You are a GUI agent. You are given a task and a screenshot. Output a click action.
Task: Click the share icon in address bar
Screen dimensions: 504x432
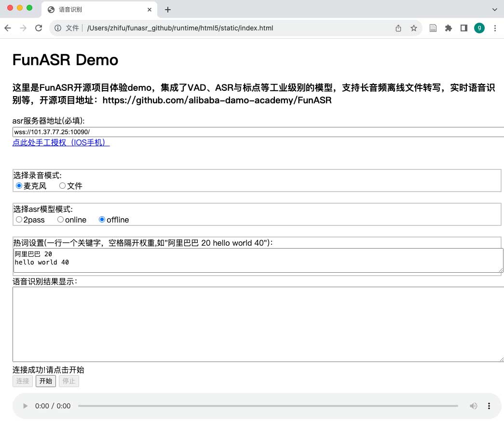click(398, 28)
